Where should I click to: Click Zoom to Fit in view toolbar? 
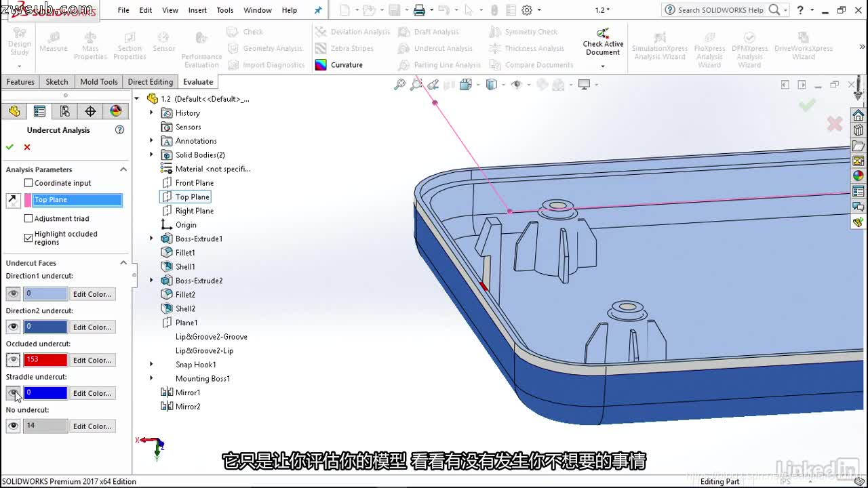400,84
